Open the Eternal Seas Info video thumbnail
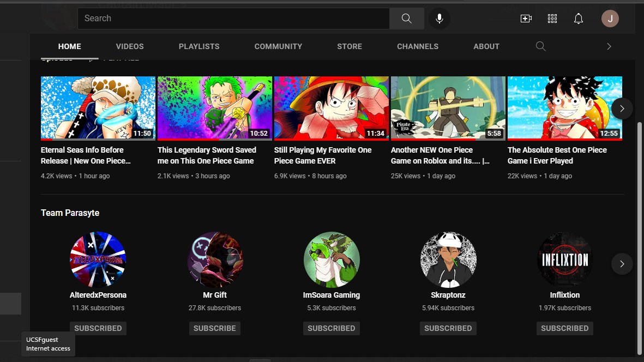Viewport: 644px width, 362px height. pyautogui.click(x=98, y=108)
